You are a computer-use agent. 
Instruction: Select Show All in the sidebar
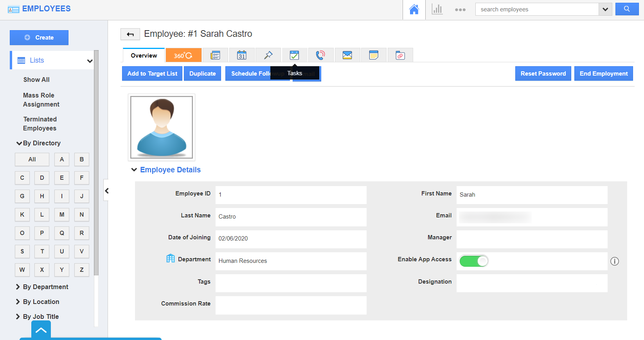pyautogui.click(x=36, y=80)
